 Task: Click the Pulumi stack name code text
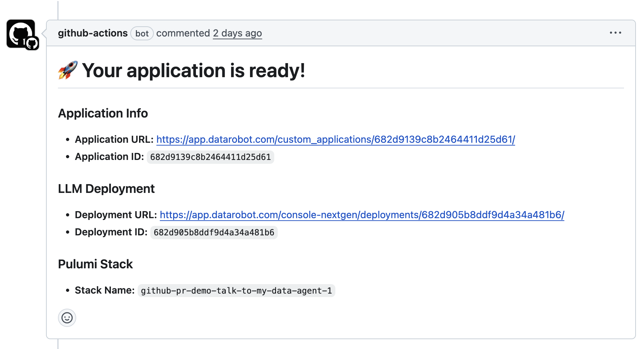236,291
